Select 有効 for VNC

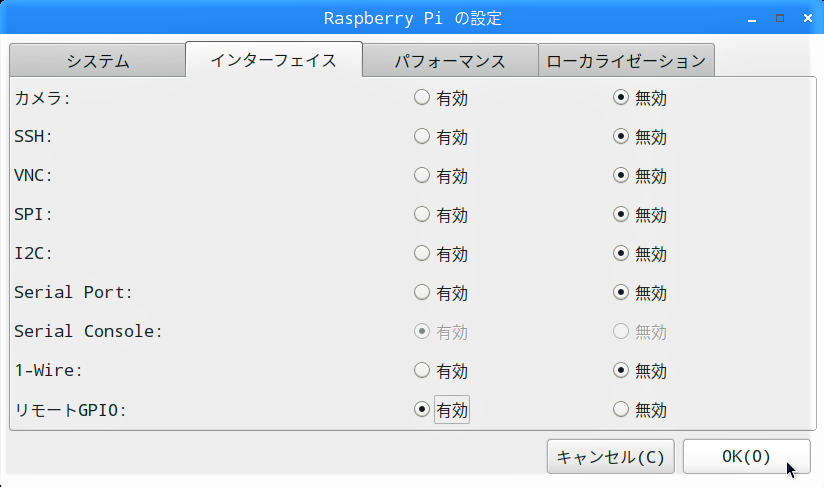click(422, 176)
